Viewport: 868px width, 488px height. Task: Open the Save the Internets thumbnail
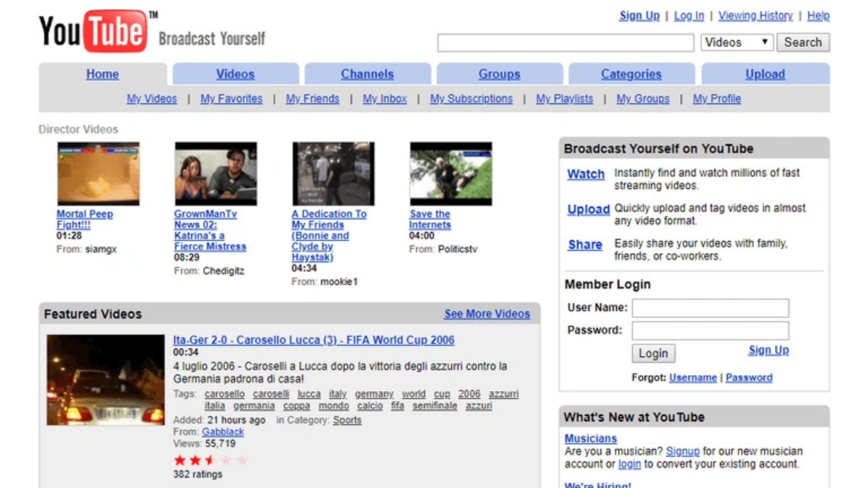pos(451,174)
